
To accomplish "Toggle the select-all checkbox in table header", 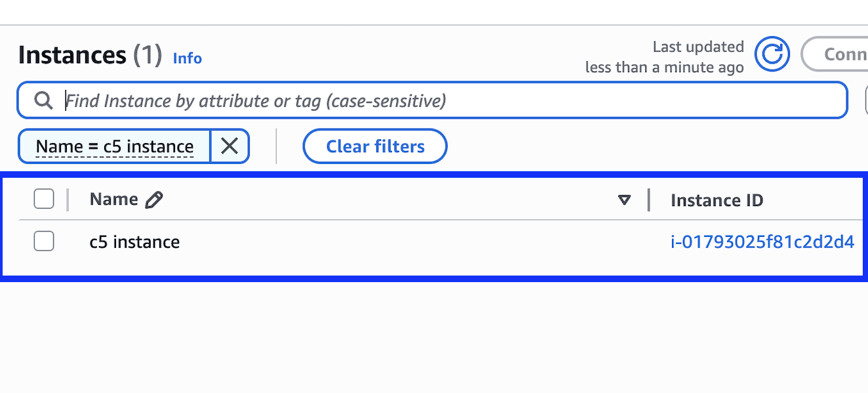I will (x=44, y=199).
